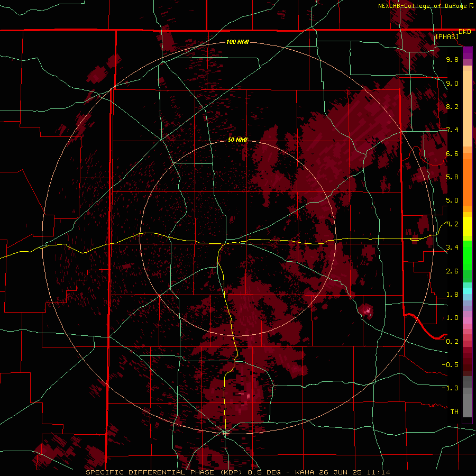476x476 pixels.
Task: Click the 9.0 value on the color scale
Action: pos(452,83)
